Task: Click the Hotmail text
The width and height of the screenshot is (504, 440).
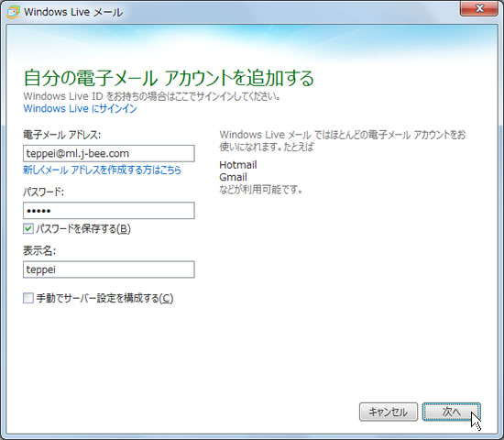Action: (238, 165)
